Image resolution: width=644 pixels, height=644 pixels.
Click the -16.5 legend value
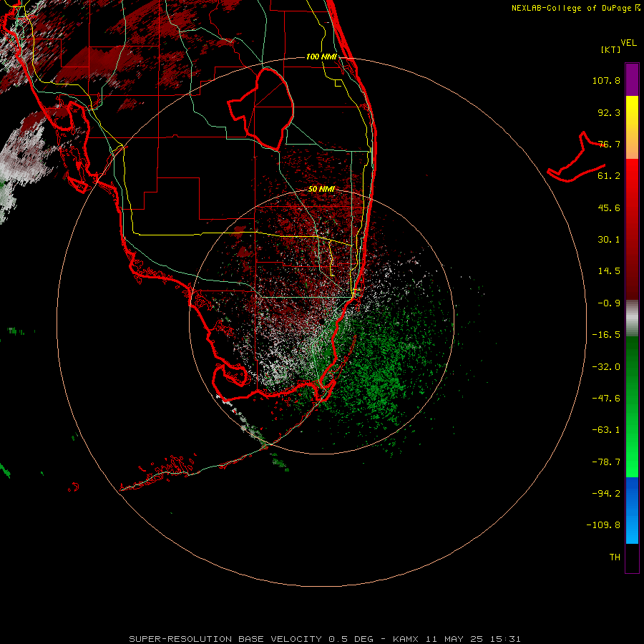coord(606,335)
